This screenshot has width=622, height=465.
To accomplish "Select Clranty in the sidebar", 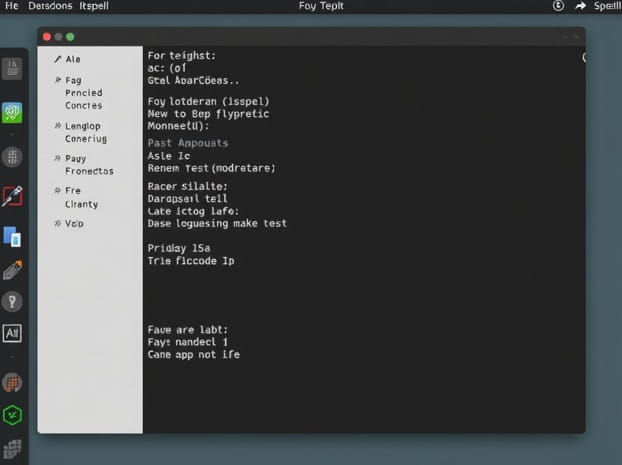I will pyautogui.click(x=81, y=204).
